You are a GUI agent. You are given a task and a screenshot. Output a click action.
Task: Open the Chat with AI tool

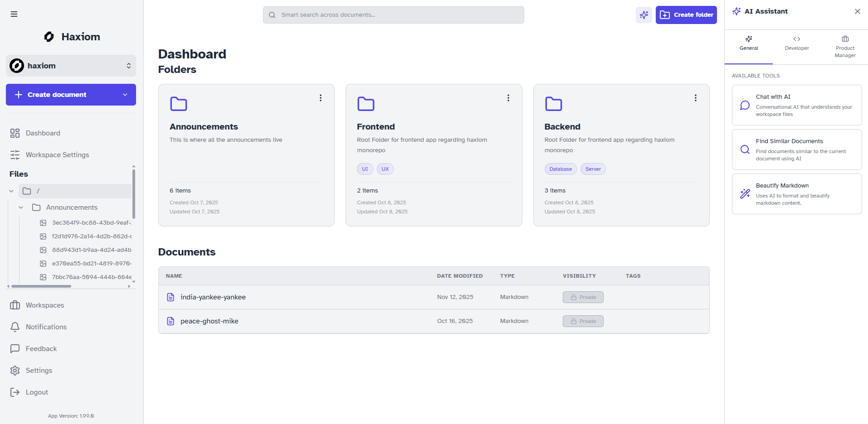point(796,105)
